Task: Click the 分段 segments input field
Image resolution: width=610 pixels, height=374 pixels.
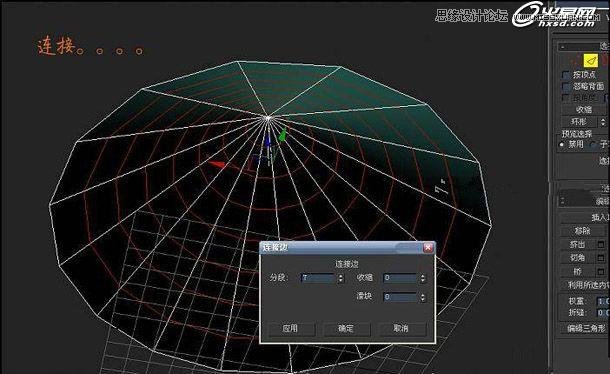Action: point(318,278)
